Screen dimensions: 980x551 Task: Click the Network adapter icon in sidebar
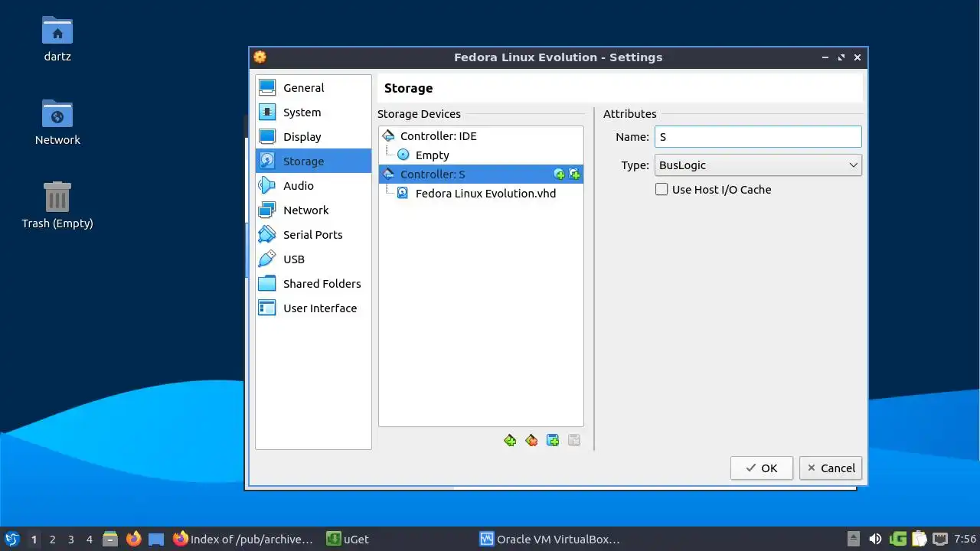coord(267,210)
